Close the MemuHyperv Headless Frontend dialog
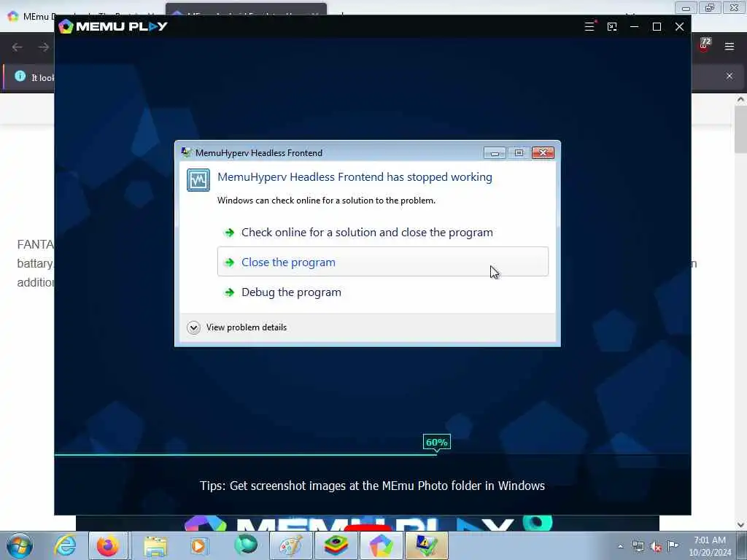The width and height of the screenshot is (747, 560). [543, 152]
